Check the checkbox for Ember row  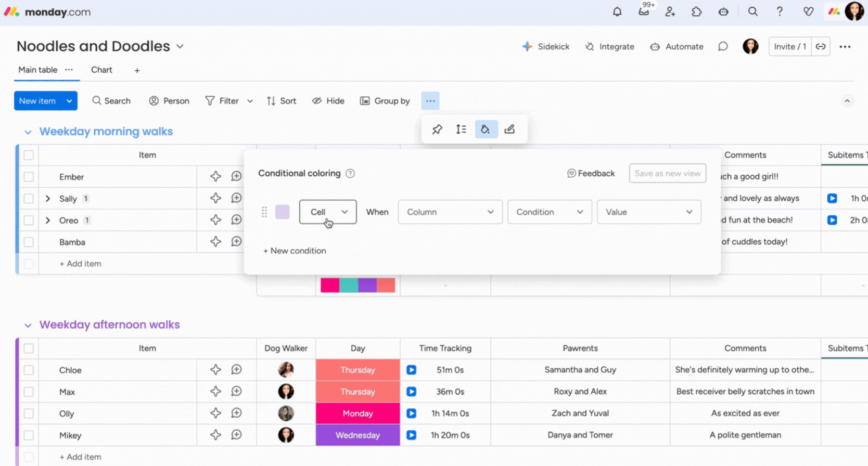(x=29, y=177)
